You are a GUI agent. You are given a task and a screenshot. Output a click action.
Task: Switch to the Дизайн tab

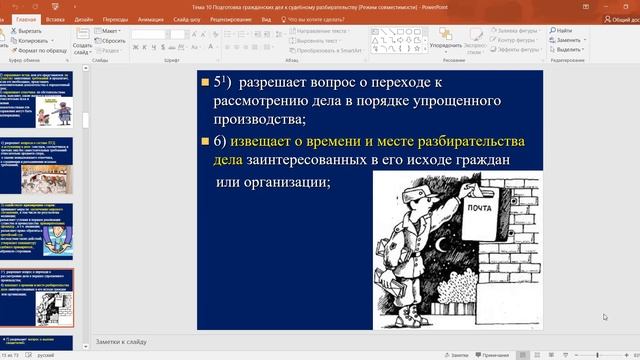84,19
